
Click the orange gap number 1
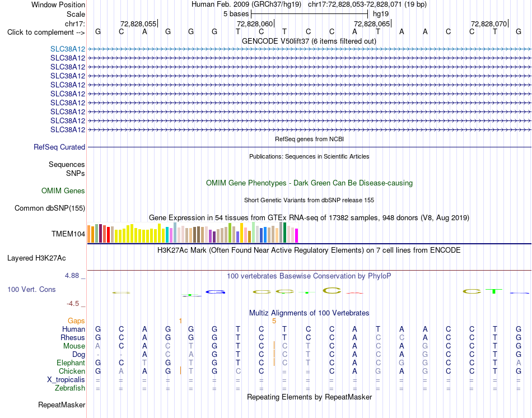tap(180, 321)
